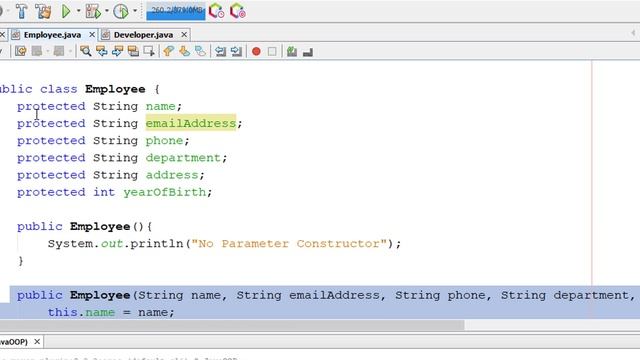Click Shift Line Left icon
The height and width of the screenshot is (360, 640).
coord(220,51)
